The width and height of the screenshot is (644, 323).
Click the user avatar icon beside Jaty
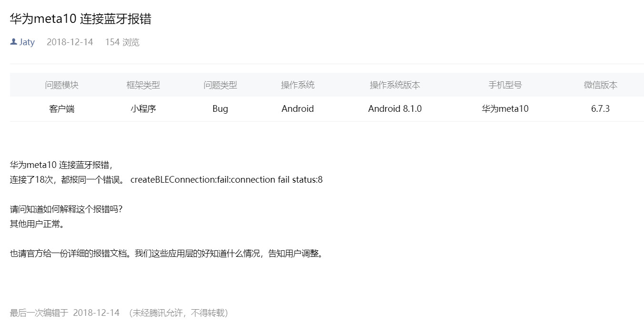tap(13, 42)
